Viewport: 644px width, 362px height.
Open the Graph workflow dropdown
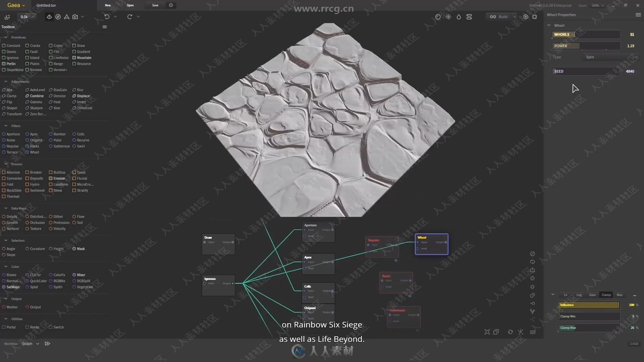(37, 344)
